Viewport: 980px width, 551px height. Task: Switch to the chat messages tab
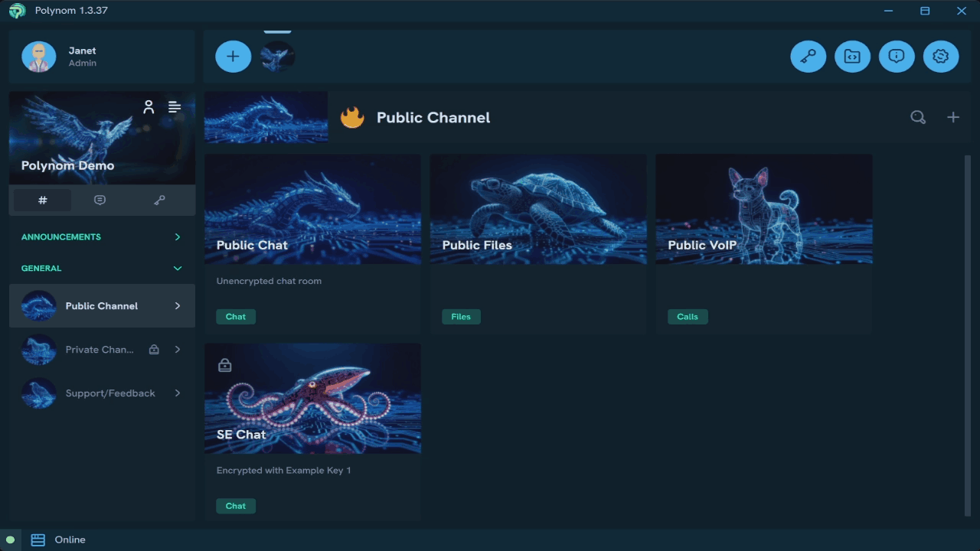(x=100, y=201)
